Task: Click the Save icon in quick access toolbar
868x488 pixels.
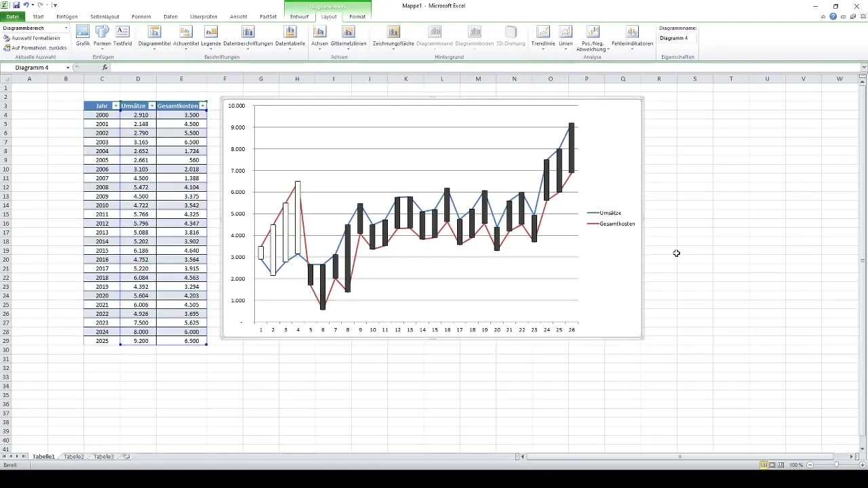Action: point(16,5)
